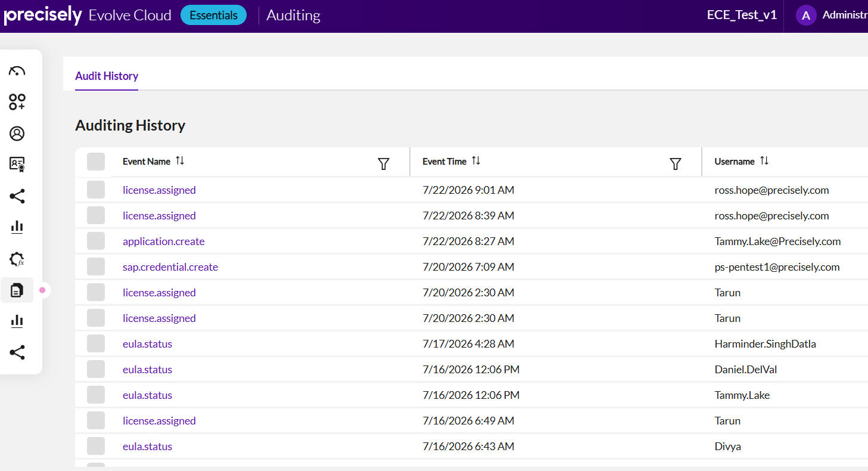Click username Tammy.Lake@Precisely.com

[777, 241]
